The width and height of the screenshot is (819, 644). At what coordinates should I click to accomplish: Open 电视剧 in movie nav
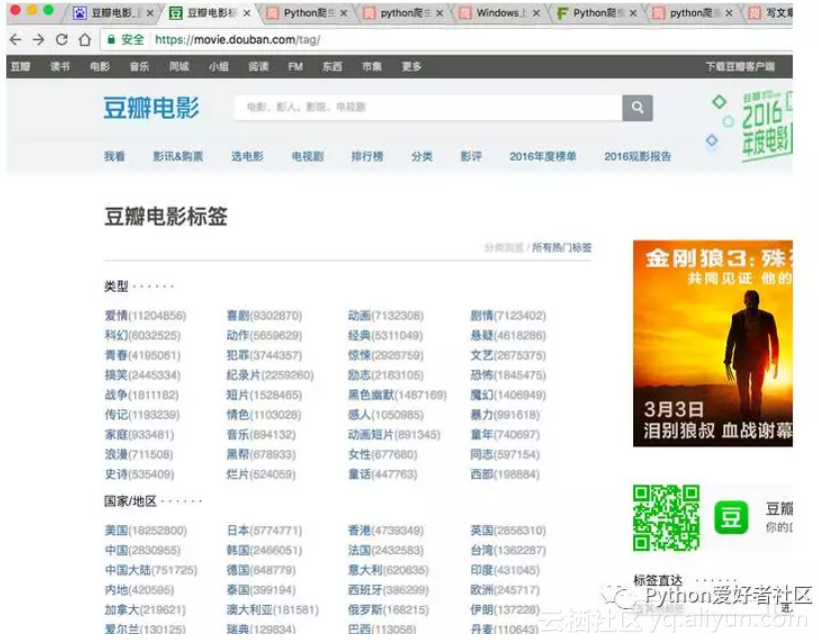308,156
